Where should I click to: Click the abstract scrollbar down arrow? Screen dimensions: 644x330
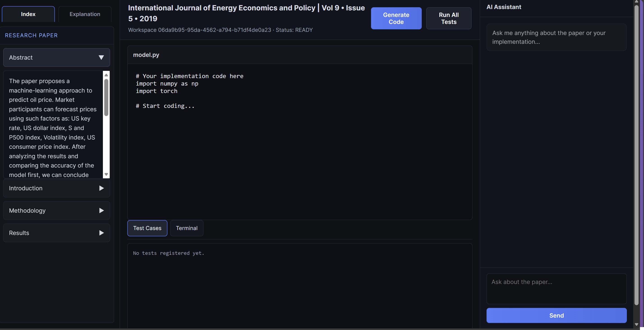tap(106, 174)
